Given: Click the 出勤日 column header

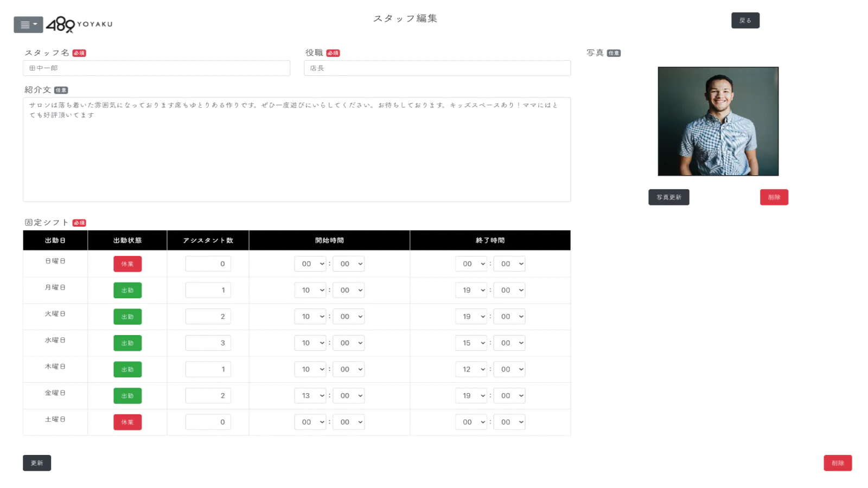Looking at the screenshot, I should [x=55, y=240].
